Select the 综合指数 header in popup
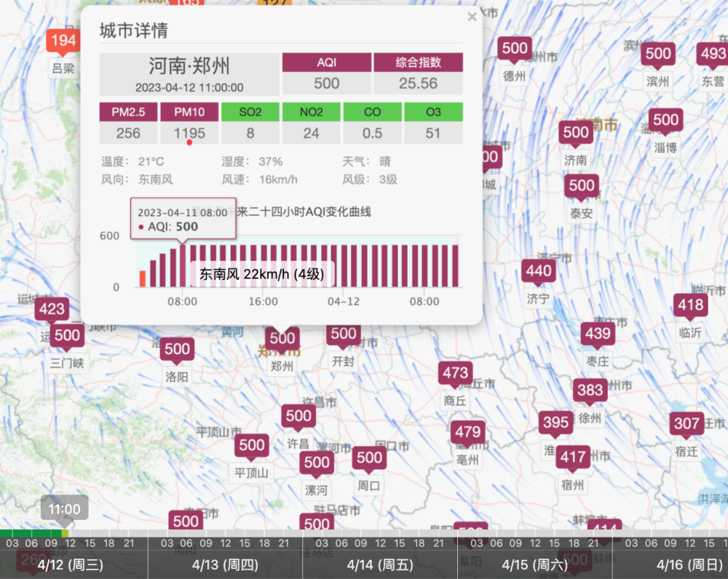The height and width of the screenshot is (579, 728). coord(419,63)
